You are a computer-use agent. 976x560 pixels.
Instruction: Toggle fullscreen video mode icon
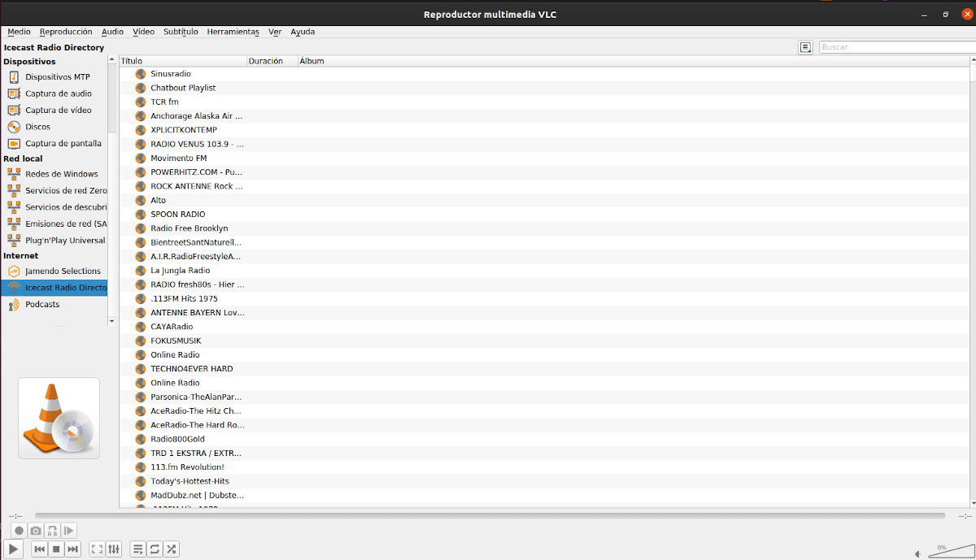(x=96, y=549)
